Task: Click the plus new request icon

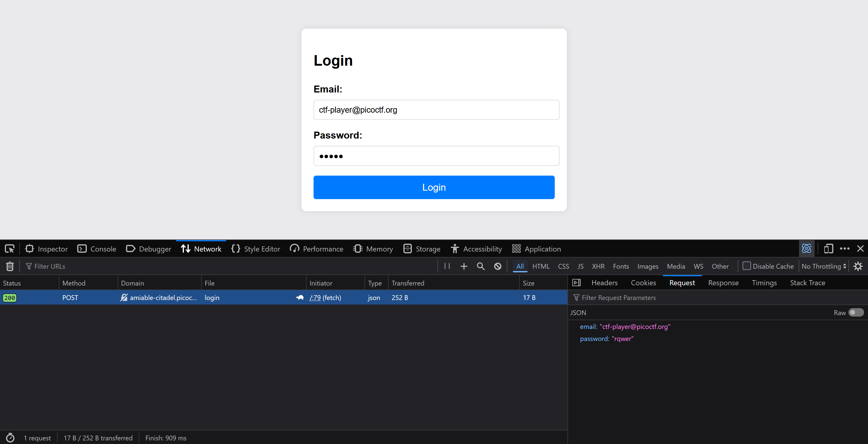Action: click(464, 266)
